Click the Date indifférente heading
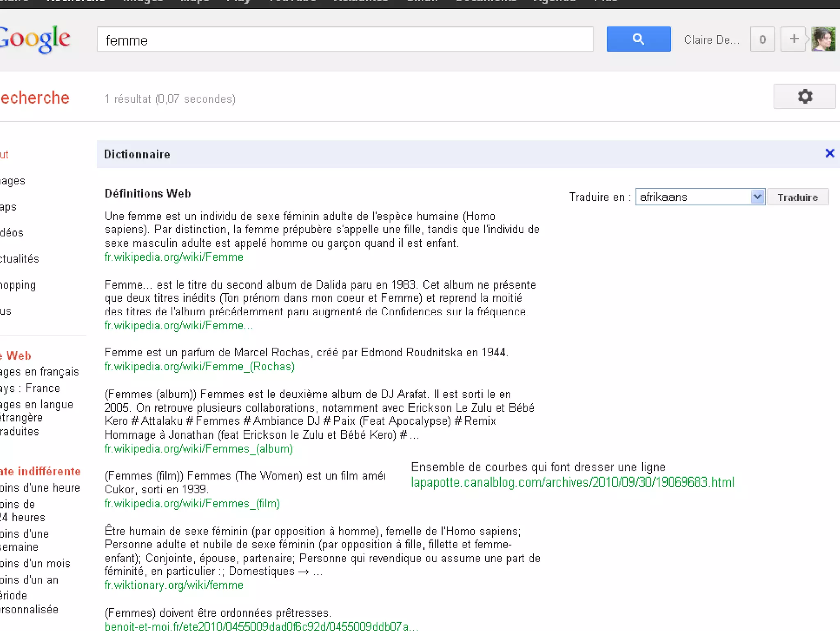 [x=40, y=471]
